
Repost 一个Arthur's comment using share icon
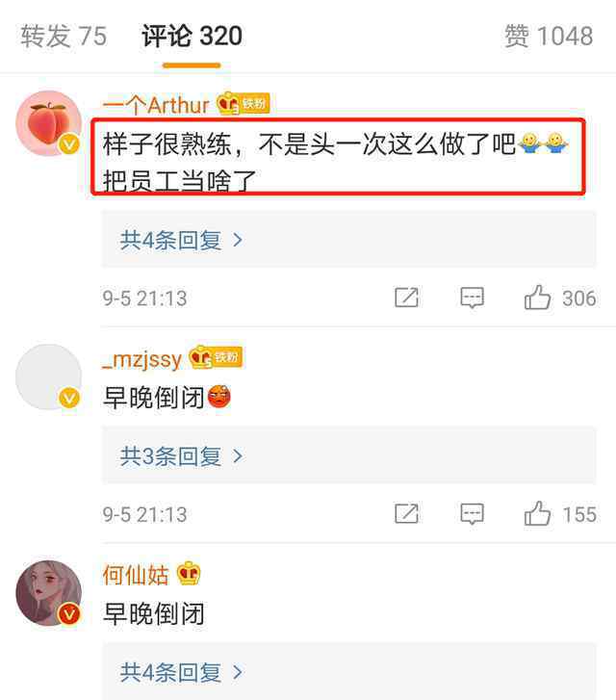point(406,298)
